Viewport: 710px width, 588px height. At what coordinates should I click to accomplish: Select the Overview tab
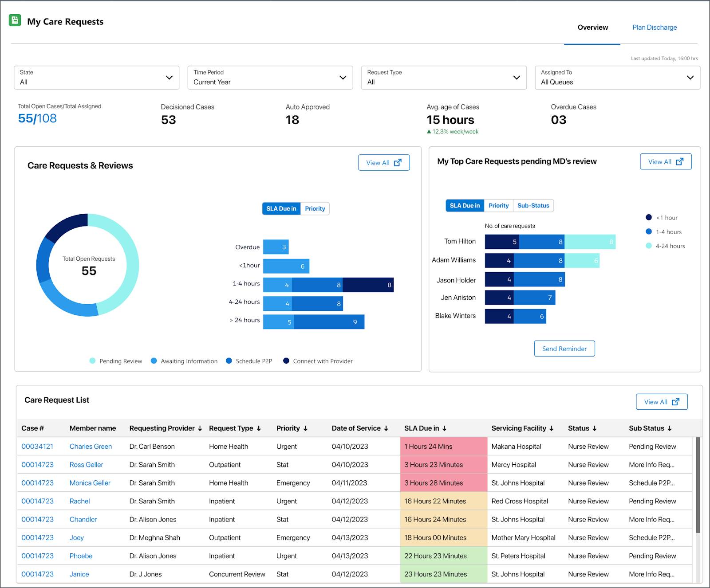point(592,27)
